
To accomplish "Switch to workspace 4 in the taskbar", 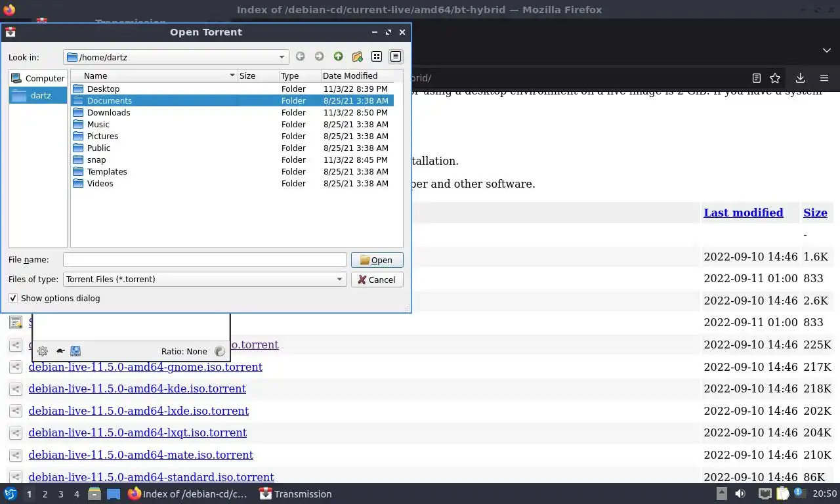I will coord(77,494).
